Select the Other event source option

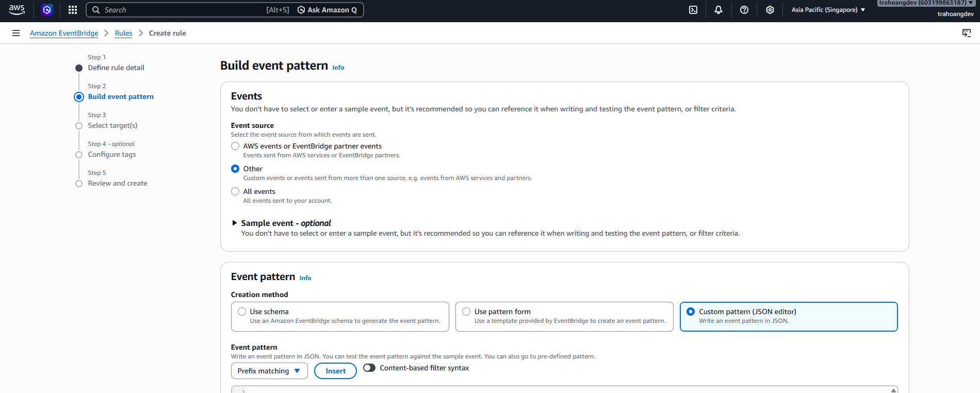coord(235,169)
